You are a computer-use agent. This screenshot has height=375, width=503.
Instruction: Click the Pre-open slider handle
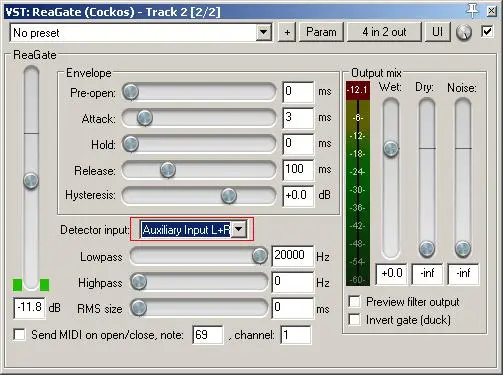tap(130, 91)
